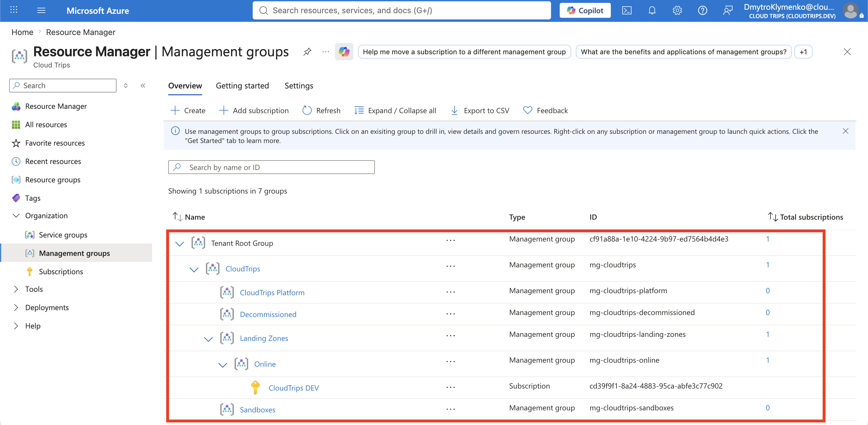Open the ellipsis menu for CloudTrips
Image resolution: width=868 pixels, height=425 pixels.
(450, 266)
